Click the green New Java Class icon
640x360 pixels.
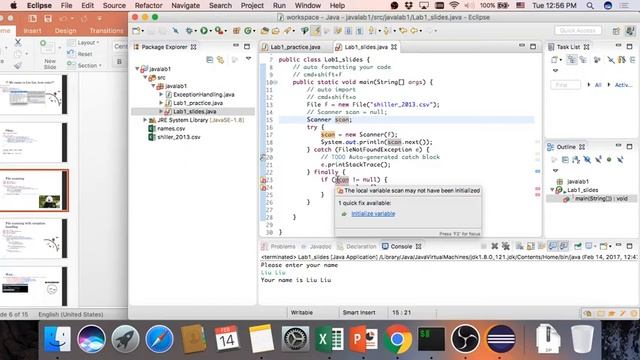pos(247,31)
